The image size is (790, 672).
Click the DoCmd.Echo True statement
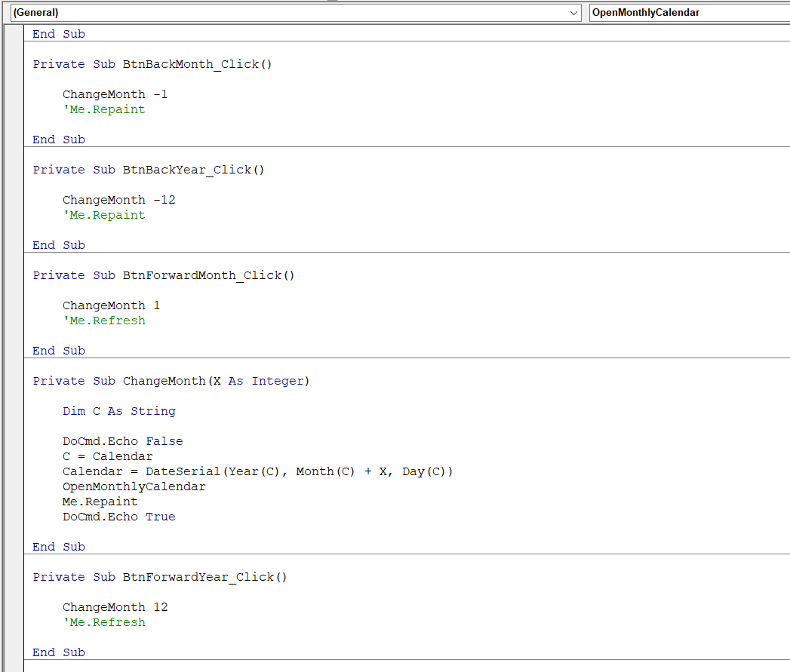point(118,517)
